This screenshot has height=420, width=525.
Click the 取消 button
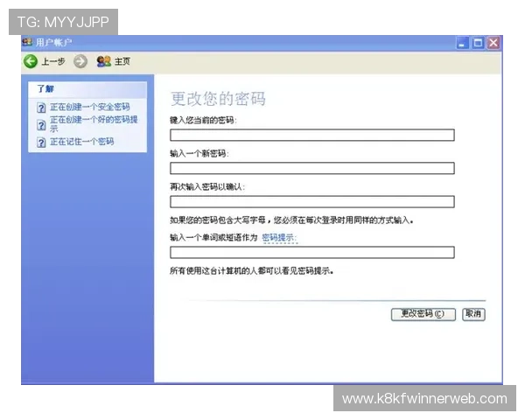coord(473,314)
